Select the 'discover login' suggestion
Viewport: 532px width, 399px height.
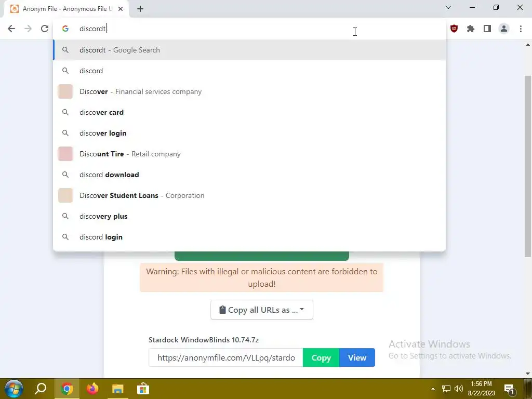[x=249, y=133]
